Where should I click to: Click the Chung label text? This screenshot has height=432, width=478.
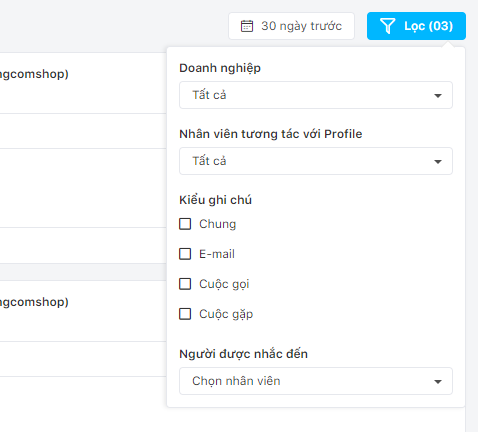pyautogui.click(x=217, y=224)
